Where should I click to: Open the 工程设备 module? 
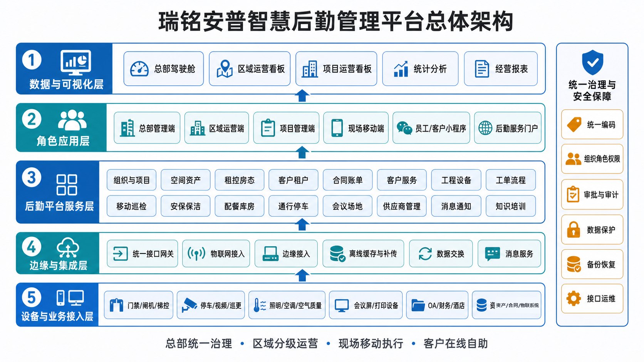[x=456, y=180]
